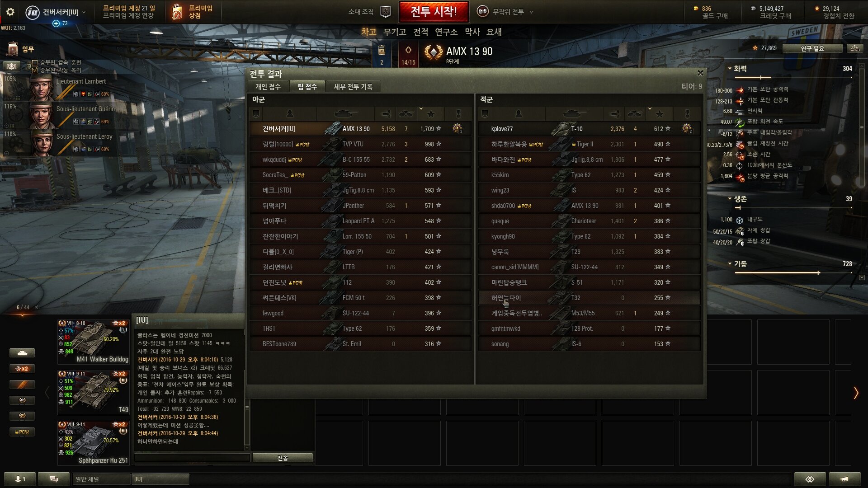This screenshot has height=488, width=868.
Task: Open the chat channels icon in bottom bar
Action: [53, 479]
